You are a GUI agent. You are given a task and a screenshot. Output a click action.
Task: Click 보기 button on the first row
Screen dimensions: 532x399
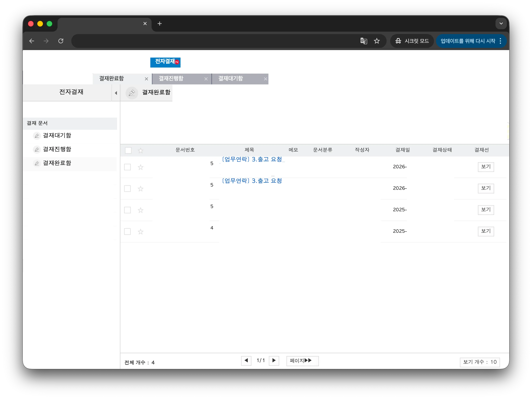click(486, 167)
